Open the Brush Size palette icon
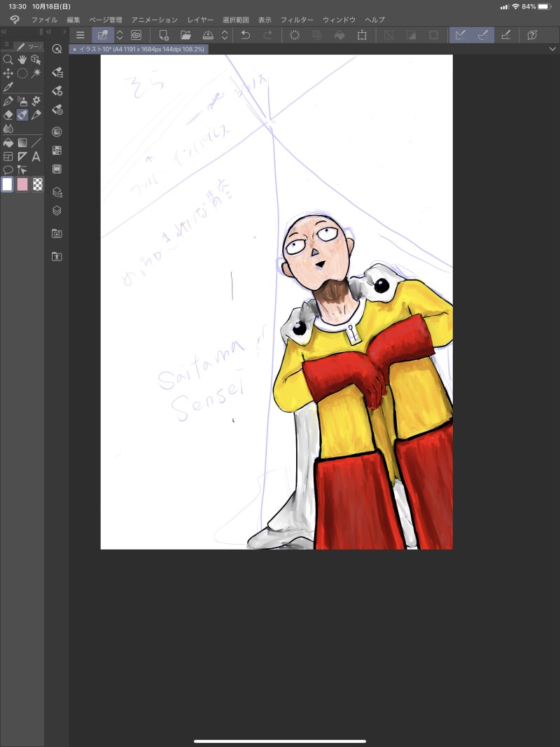 point(57,110)
